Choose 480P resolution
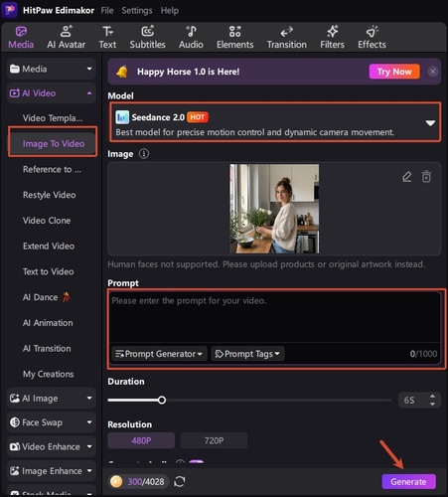Viewport: 448px width, 497px height. (141, 440)
